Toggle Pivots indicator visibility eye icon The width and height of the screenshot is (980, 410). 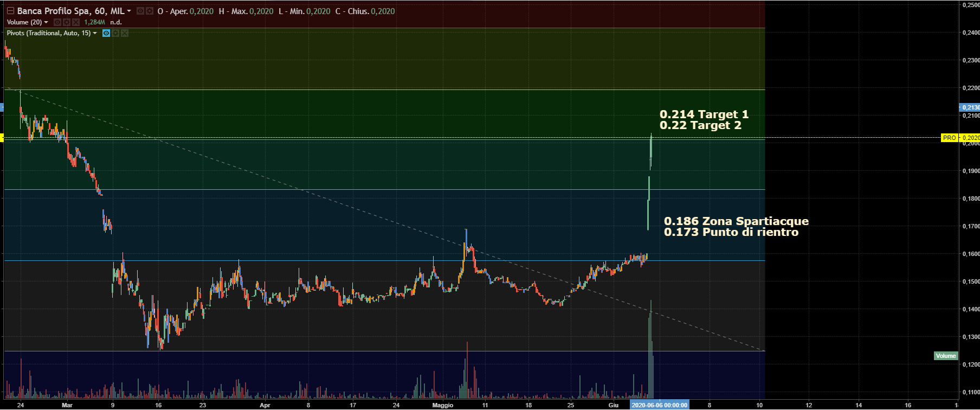106,33
